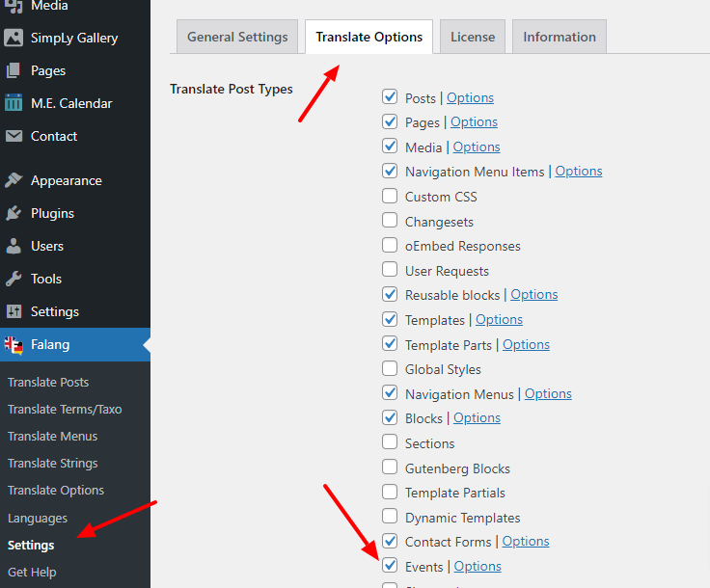Image resolution: width=710 pixels, height=588 pixels.
Task: Disable the Posts translation checkbox
Action: (x=390, y=97)
